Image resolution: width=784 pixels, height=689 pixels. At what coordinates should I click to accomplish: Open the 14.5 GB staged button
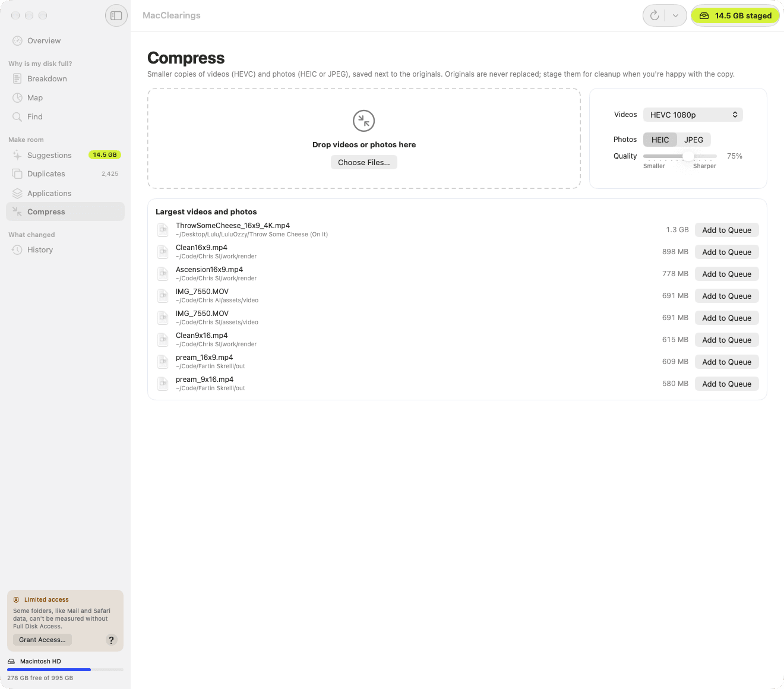[735, 15]
